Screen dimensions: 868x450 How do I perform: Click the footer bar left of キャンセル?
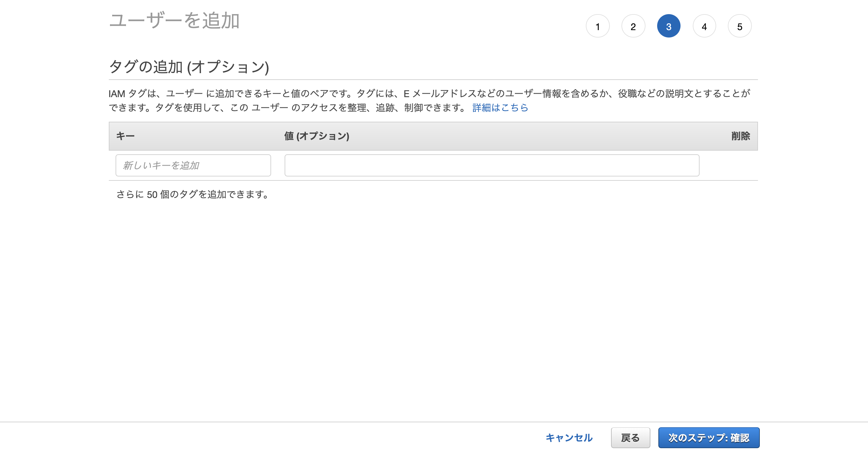[x=270, y=437]
